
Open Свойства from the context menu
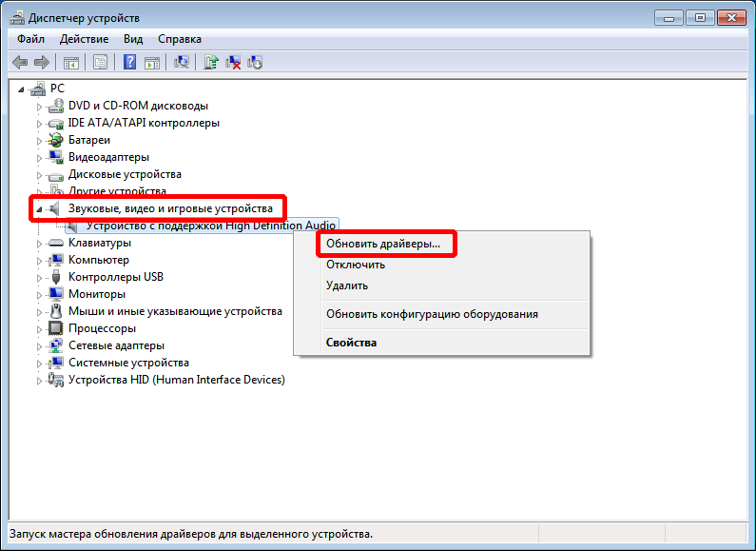tap(352, 343)
